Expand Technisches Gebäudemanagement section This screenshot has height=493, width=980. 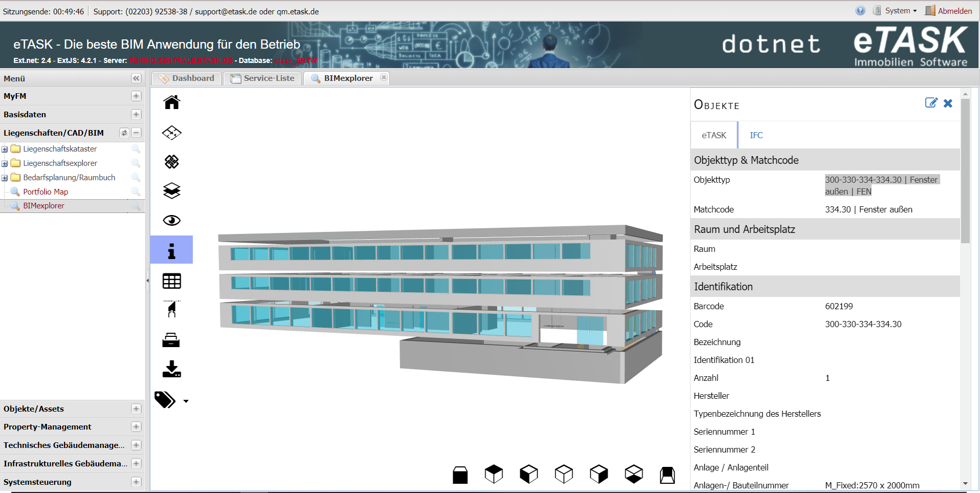click(x=136, y=445)
